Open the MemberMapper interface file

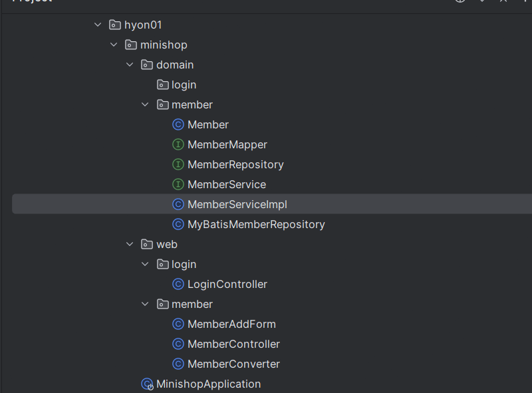click(227, 145)
